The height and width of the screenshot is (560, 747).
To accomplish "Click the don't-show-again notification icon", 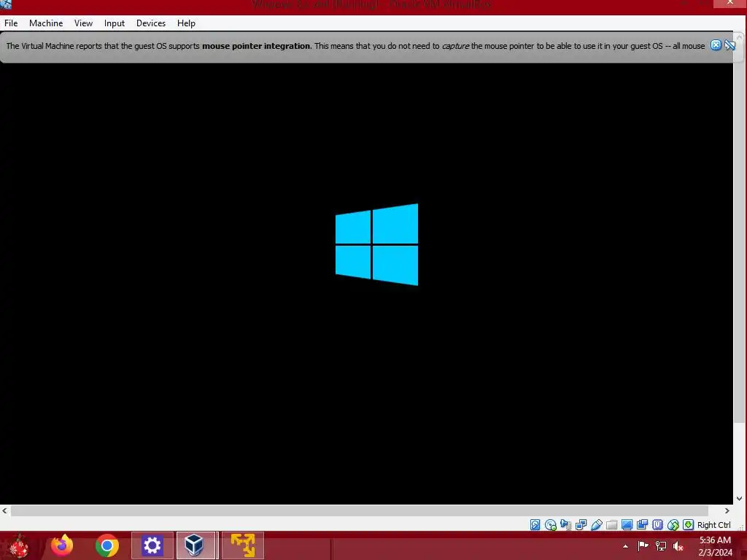I will coord(729,45).
